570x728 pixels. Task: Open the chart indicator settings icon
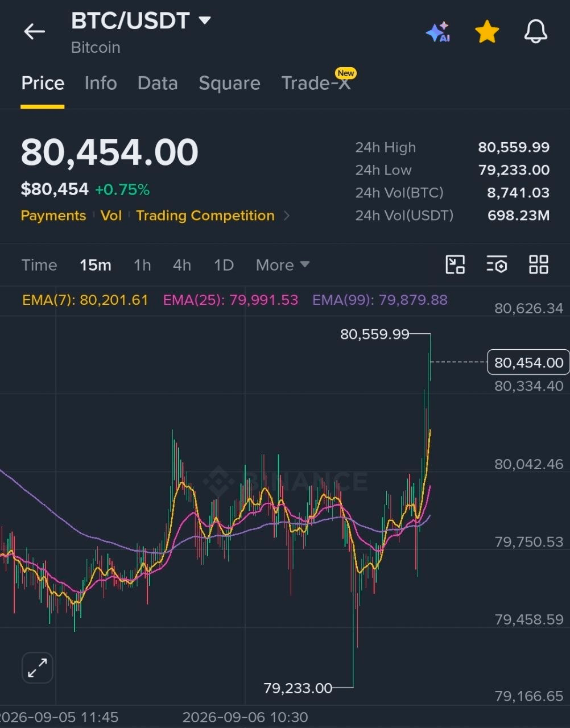(x=497, y=264)
